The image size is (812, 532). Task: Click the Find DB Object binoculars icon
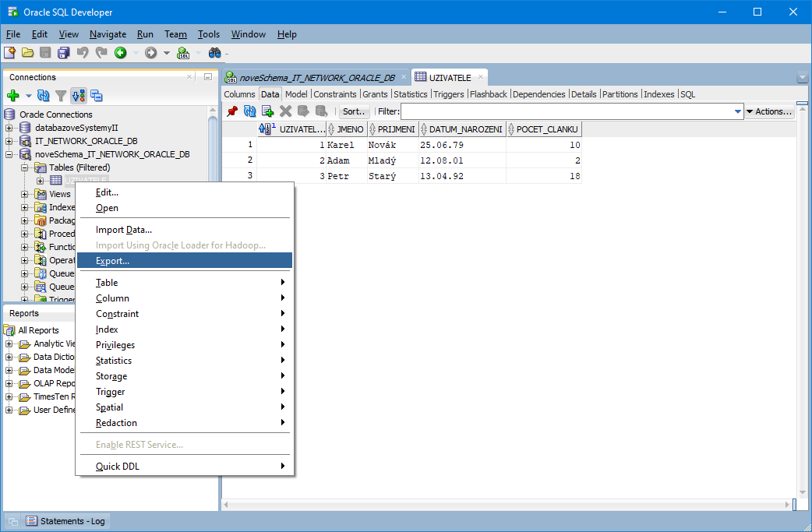point(214,53)
